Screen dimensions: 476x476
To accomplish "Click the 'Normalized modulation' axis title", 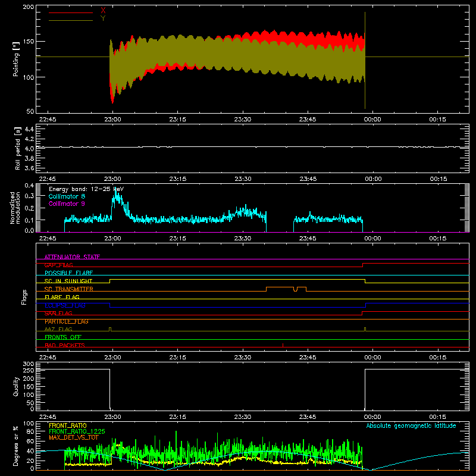I will [x=15, y=208].
